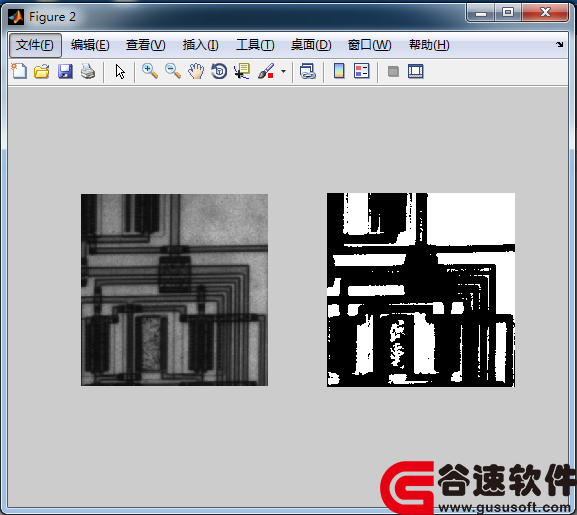
Task: Open file with the folder icon
Action: [42, 71]
